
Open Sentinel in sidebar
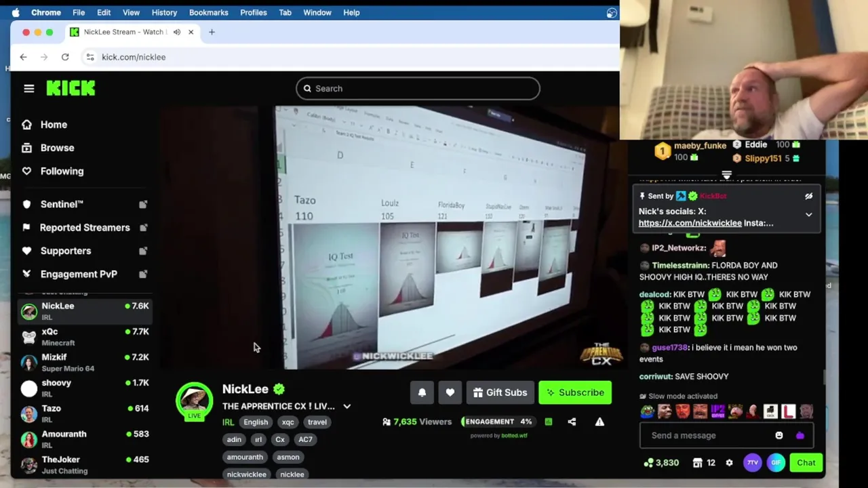(x=62, y=204)
